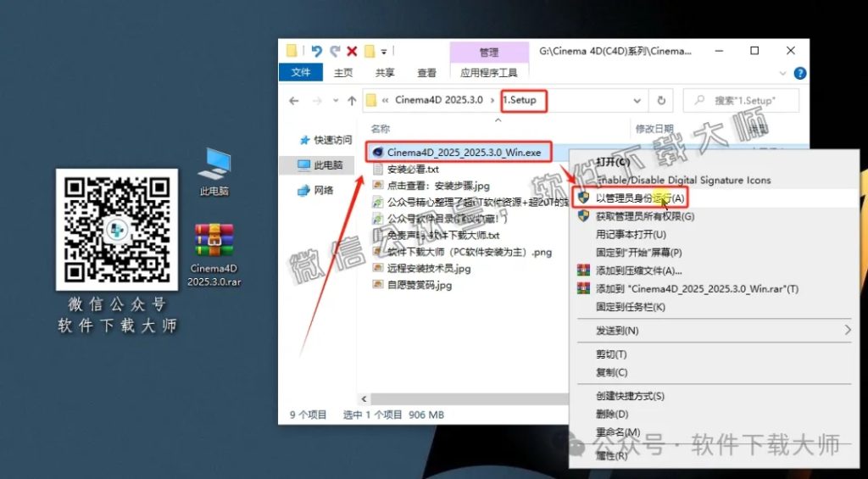
Task: Select 远程安装技术员.jpg file
Action: (429, 269)
